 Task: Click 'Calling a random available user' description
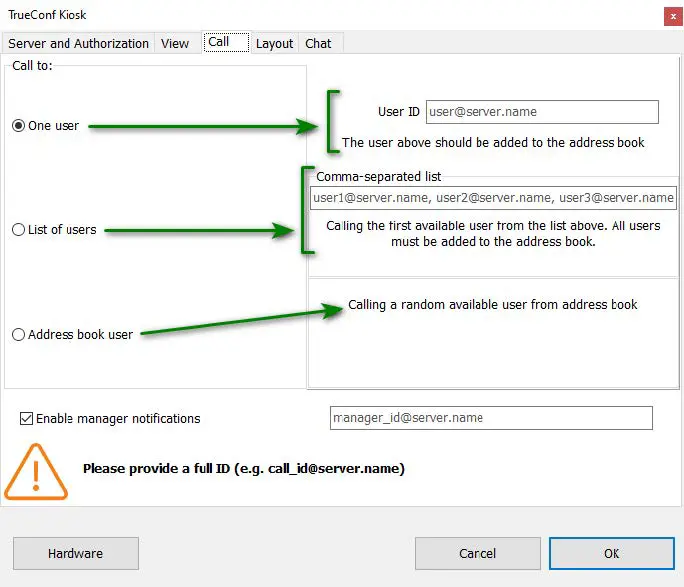click(492, 304)
